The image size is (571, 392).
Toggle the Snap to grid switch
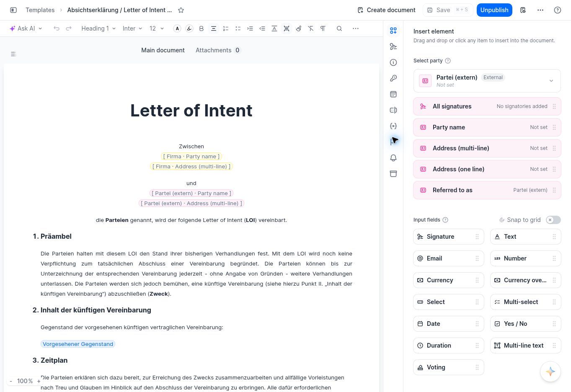[x=553, y=220]
